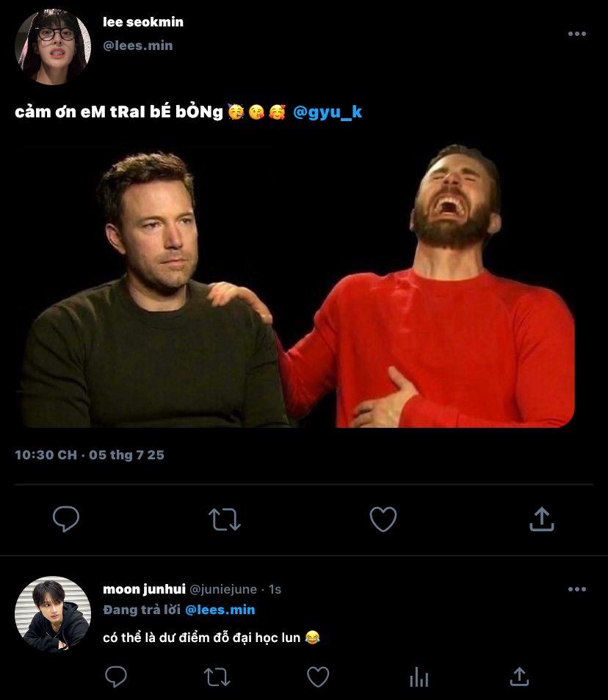Click the lee seokmin display name
Viewport: 608px width, 700px height.
coord(143,22)
